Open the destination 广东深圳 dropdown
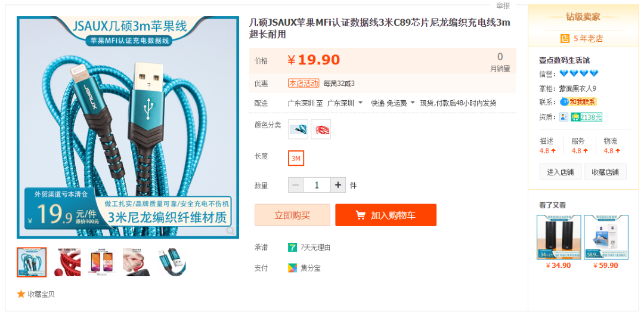Viewport: 644px width, 318px height. [345, 103]
